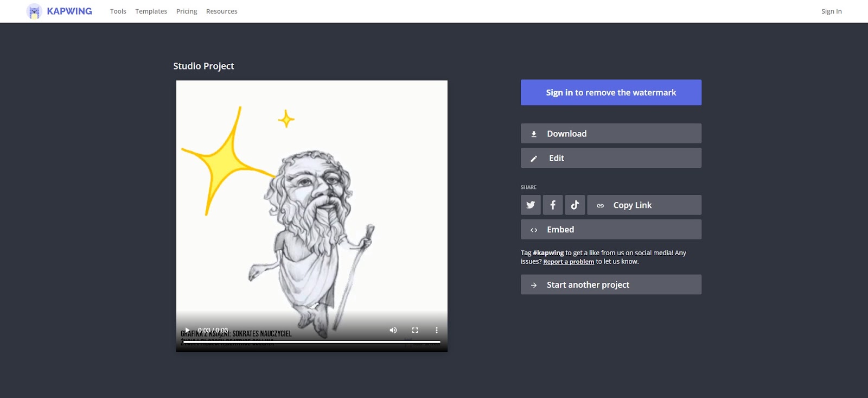Click the #kapwing hashtag text
The image size is (868, 398).
548,253
